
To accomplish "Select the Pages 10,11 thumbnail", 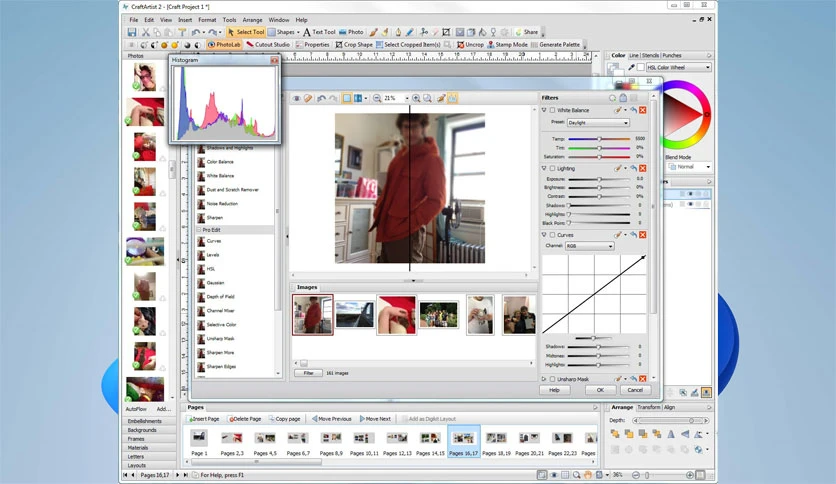I will (x=364, y=442).
